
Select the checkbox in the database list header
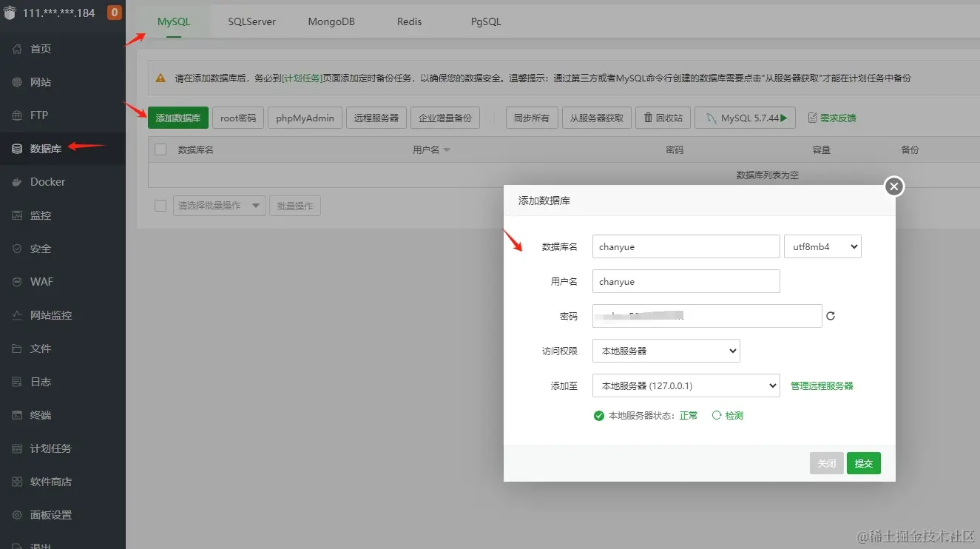tap(160, 149)
